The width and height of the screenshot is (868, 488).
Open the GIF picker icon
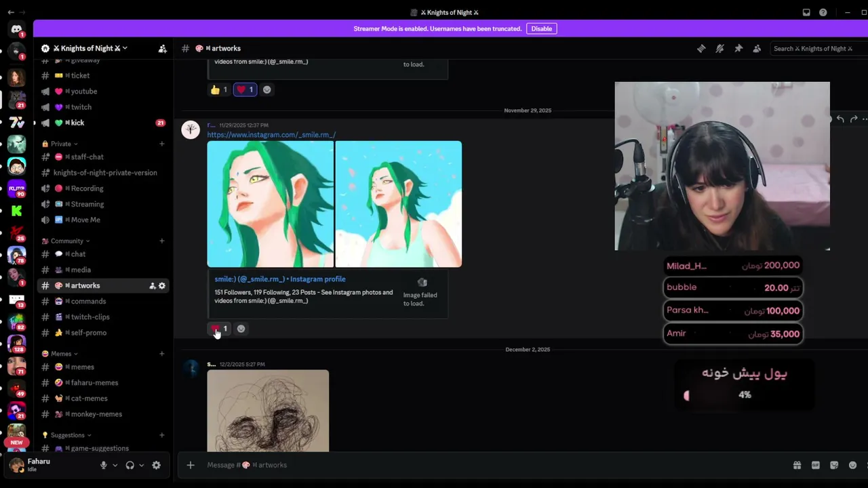coord(816,465)
